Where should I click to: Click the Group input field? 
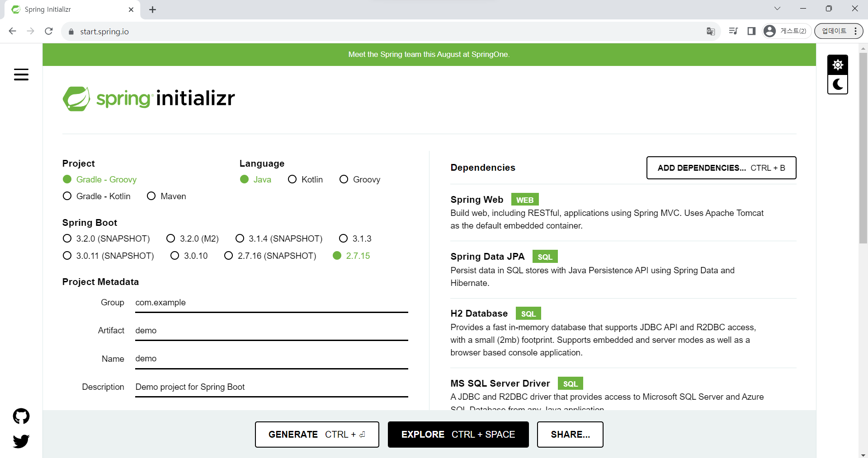pos(272,303)
